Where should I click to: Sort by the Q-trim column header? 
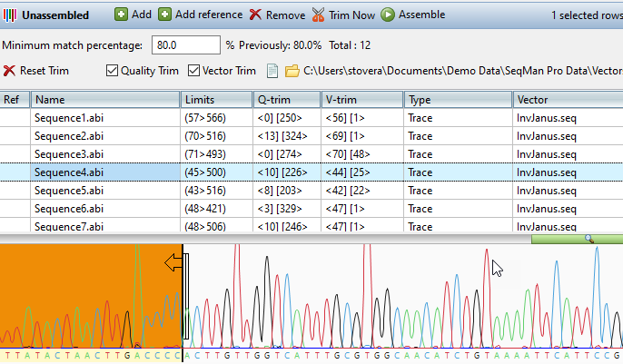tap(286, 100)
